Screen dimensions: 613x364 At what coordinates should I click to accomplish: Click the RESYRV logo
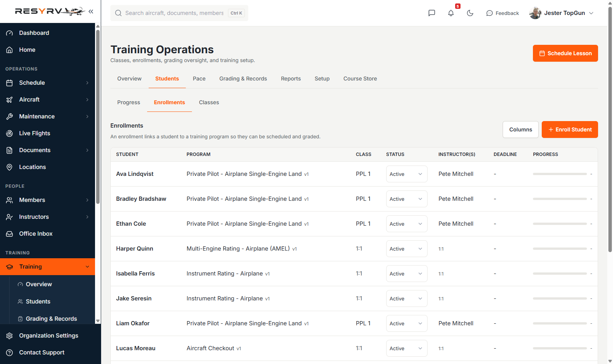tap(50, 11)
